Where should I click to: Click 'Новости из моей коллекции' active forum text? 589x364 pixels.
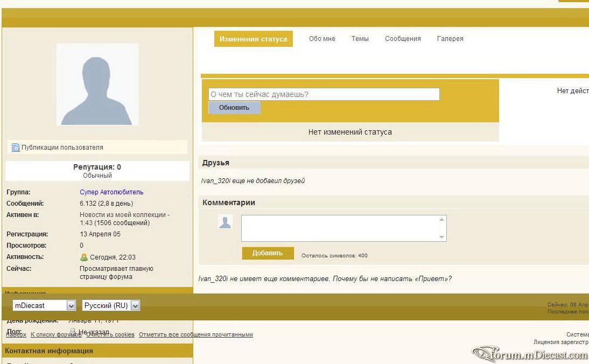(x=122, y=215)
